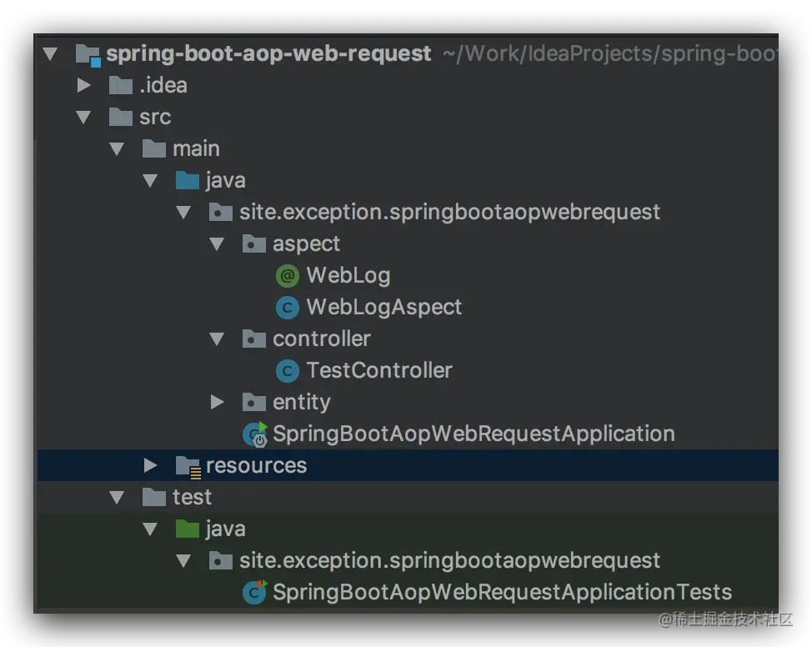Screen dimensions: 812x647
Task: Collapse the controller package arrow
Action: click(217, 339)
